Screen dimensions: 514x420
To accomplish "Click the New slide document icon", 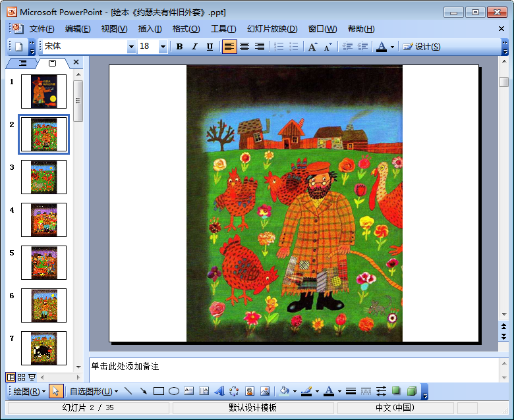I will pos(18,47).
